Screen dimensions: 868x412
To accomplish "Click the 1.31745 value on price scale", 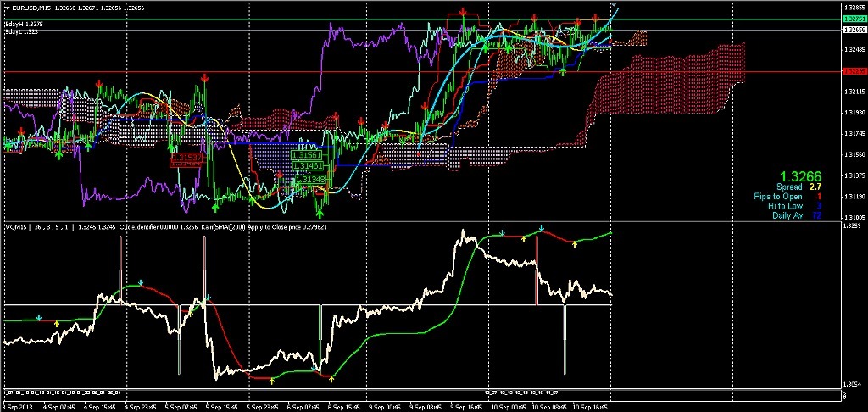I will (x=854, y=133).
